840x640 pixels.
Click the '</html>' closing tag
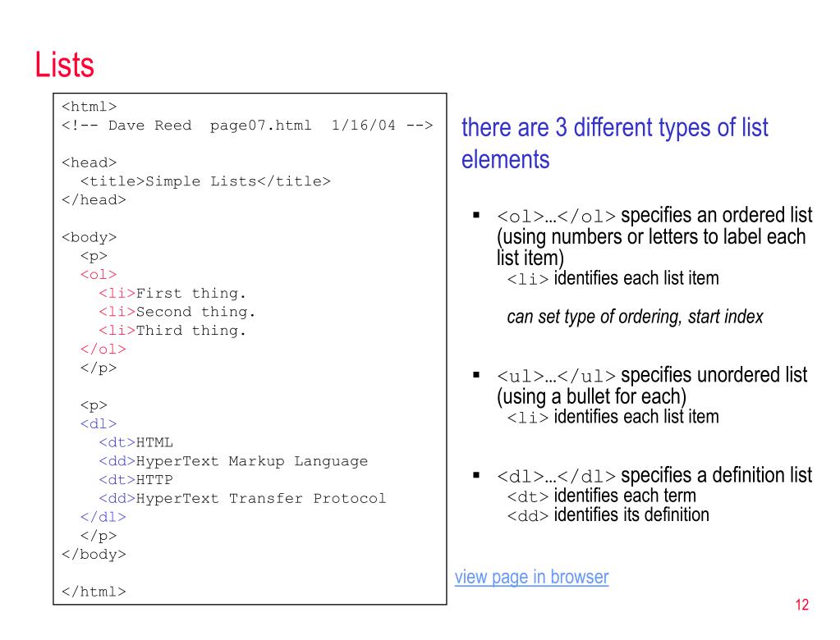94,592
